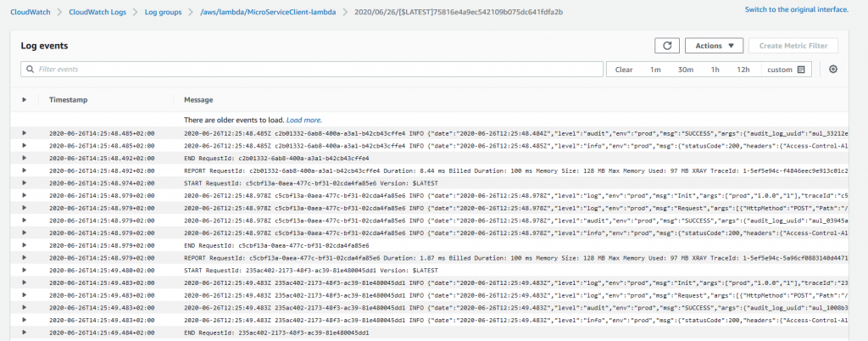
Task: Expand the c2b01332 info statusCode event row
Action: [x=24, y=146]
